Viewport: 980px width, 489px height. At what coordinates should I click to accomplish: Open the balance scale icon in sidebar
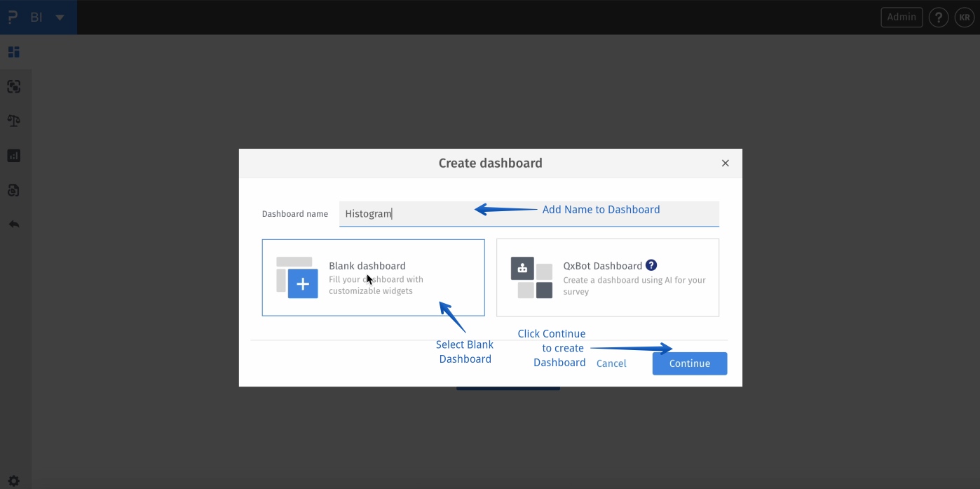[13, 121]
